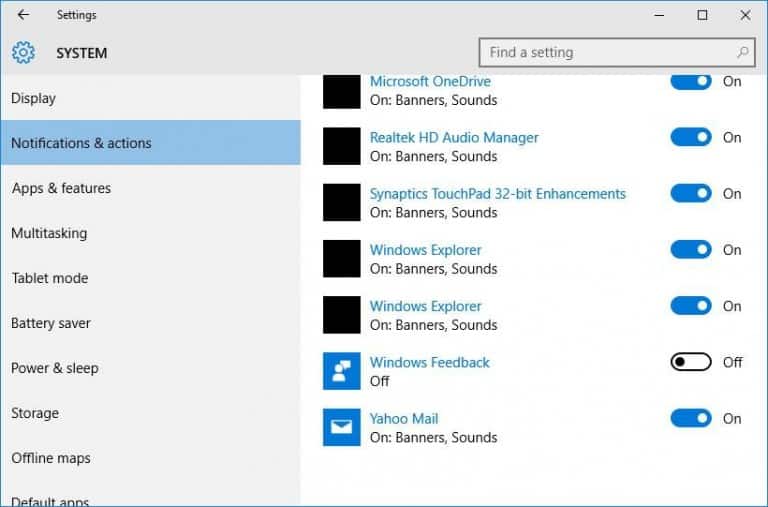Click the Realtek HD Audio Manager icon tile
This screenshot has width=768, height=507.
pos(341,146)
